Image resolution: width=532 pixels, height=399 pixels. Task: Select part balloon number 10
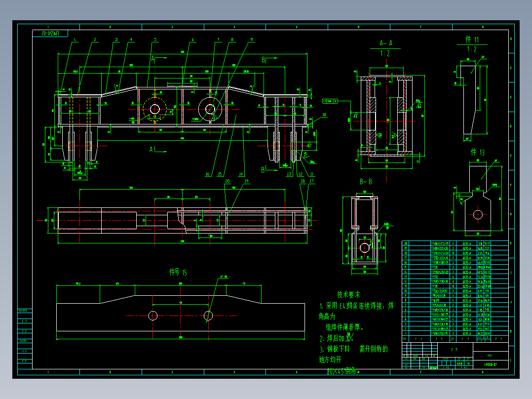click(324, 115)
